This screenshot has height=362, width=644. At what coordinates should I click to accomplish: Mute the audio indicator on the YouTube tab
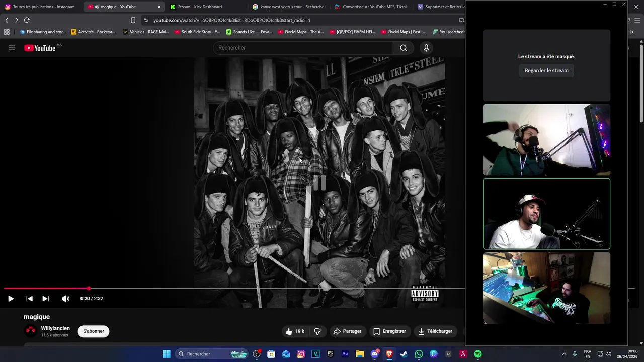pyautogui.click(x=97, y=7)
